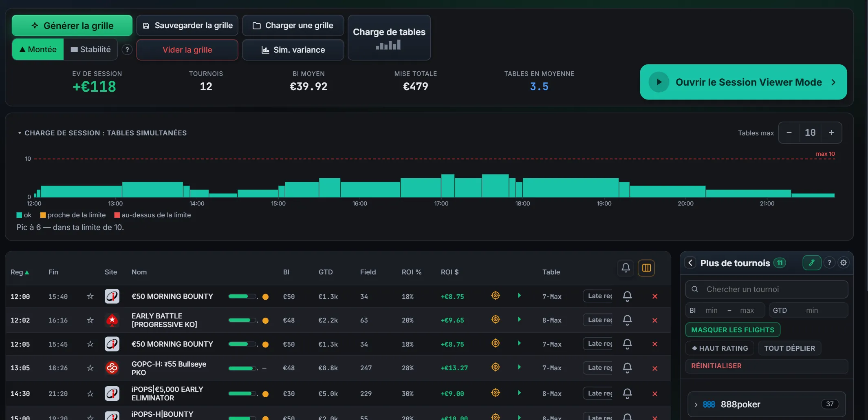Open Plus de tournois settings gear
868x420 pixels.
844,263
